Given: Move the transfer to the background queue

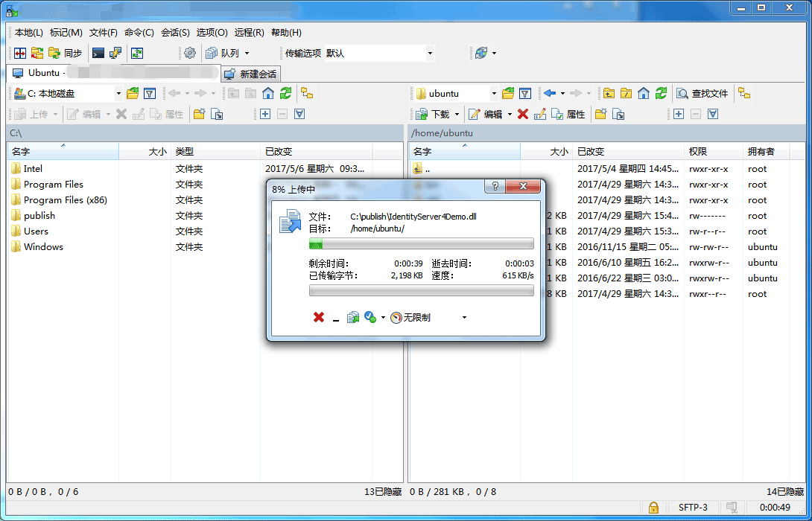Looking at the screenshot, I should [x=353, y=317].
